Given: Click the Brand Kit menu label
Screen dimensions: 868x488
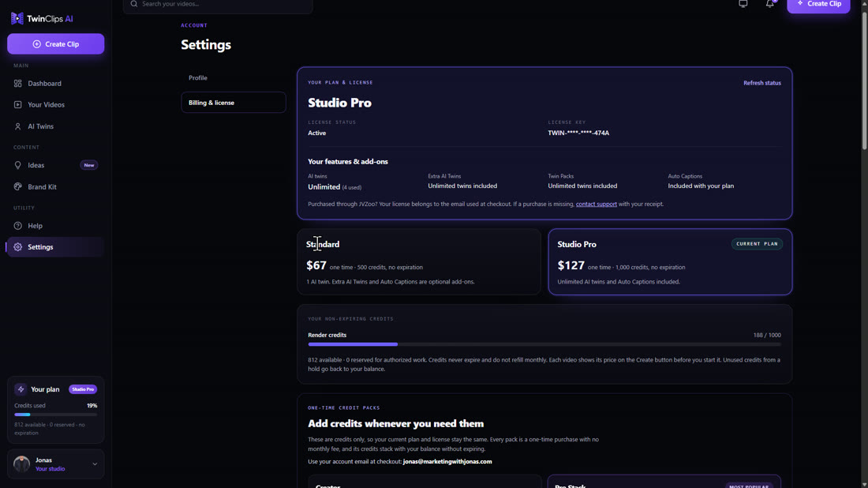Looking at the screenshot, I should [x=42, y=186].
